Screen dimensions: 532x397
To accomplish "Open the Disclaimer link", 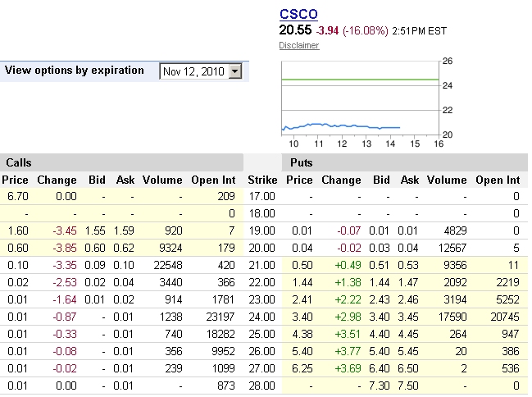I will pyautogui.click(x=299, y=45).
